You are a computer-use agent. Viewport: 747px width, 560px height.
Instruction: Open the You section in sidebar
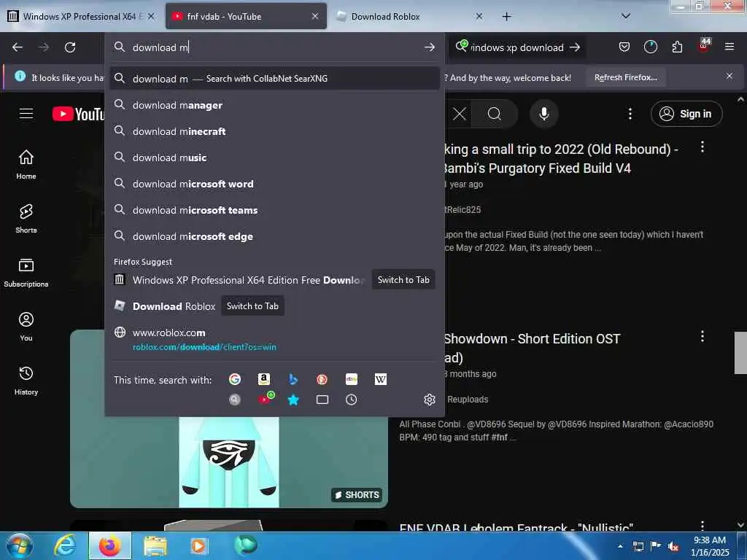pyautogui.click(x=26, y=327)
